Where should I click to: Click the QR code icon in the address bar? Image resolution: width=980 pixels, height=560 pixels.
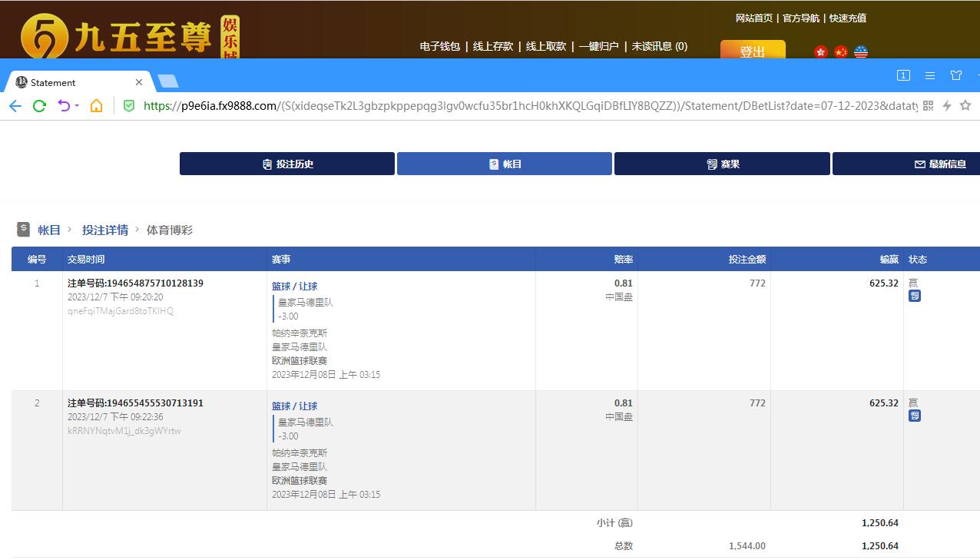[928, 106]
